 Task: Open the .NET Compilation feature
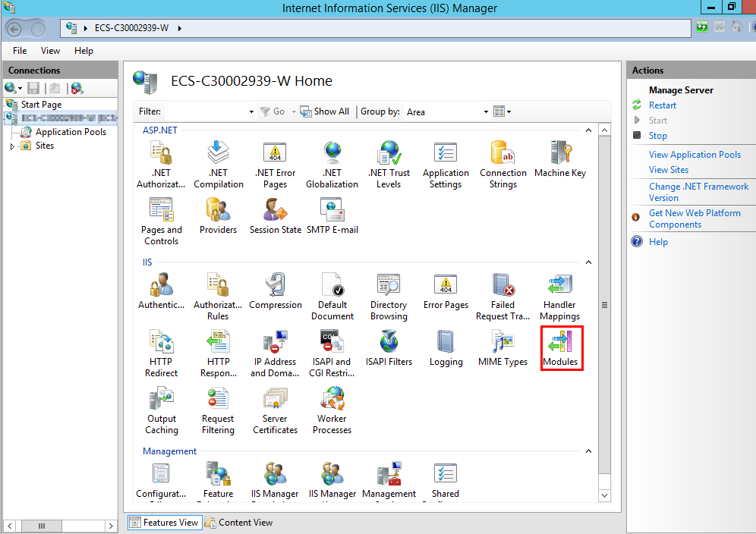click(x=219, y=165)
